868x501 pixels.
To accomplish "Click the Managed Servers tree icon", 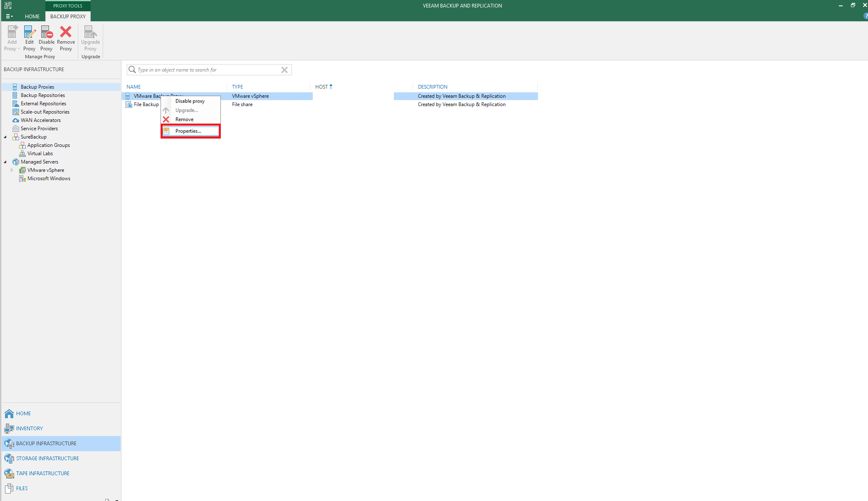I will [16, 162].
